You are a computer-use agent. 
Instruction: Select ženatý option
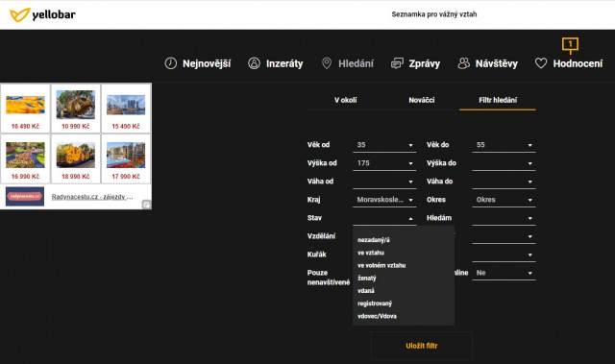pyautogui.click(x=404, y=279)
